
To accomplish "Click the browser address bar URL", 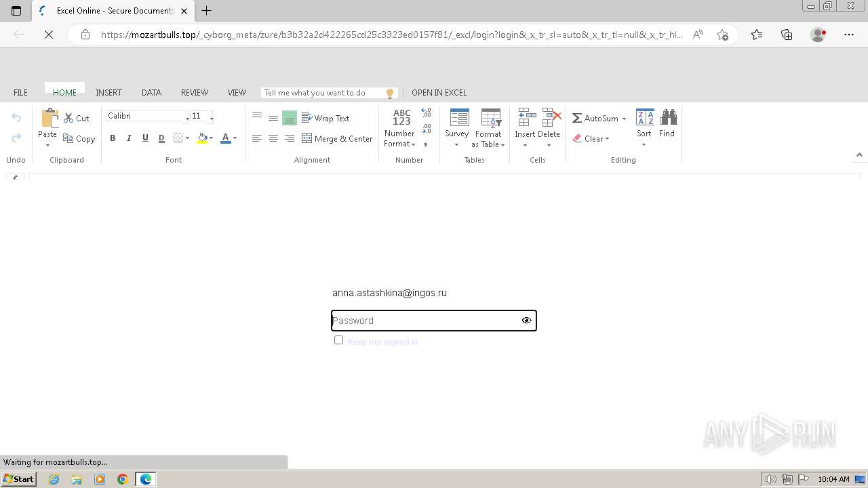I will click(x=392, y=35).
